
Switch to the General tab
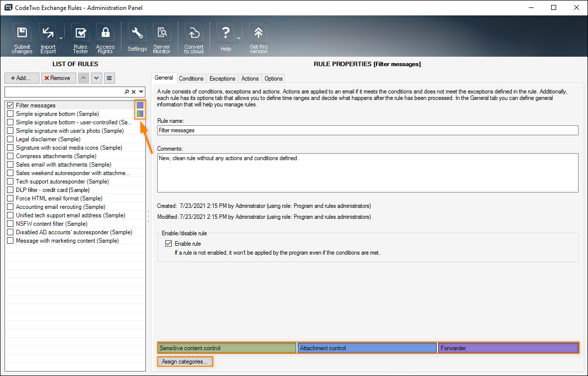[164, 78]
